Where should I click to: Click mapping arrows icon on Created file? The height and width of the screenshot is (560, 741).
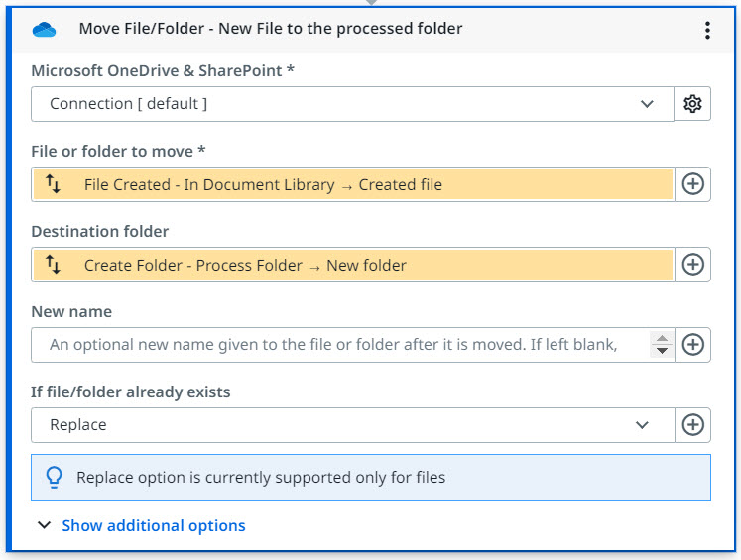(54, 184)
